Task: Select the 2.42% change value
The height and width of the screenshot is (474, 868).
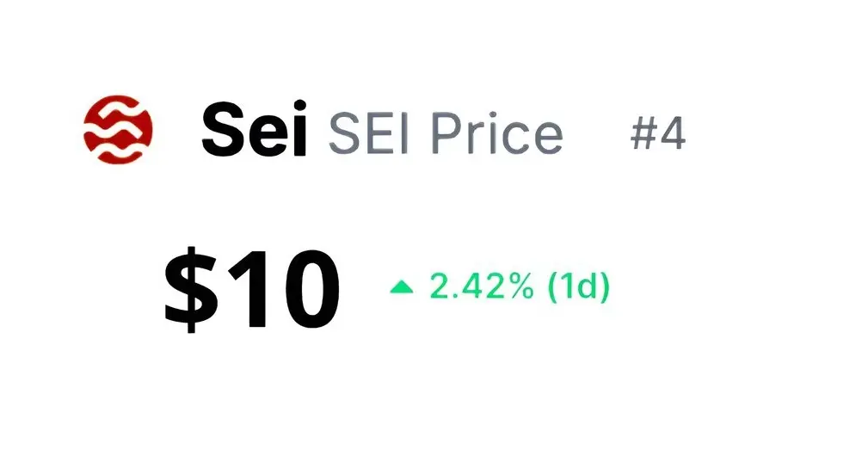Action: 482,286
